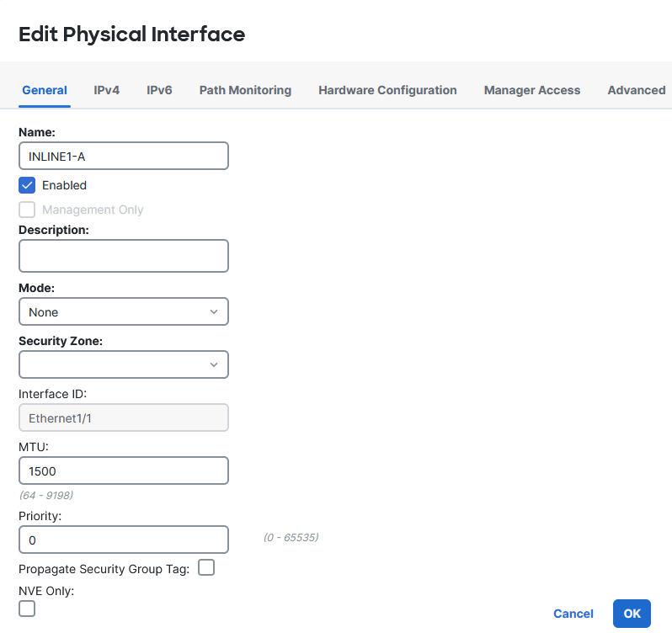Click into the Description field
The image size is (672, 638).
123,256
